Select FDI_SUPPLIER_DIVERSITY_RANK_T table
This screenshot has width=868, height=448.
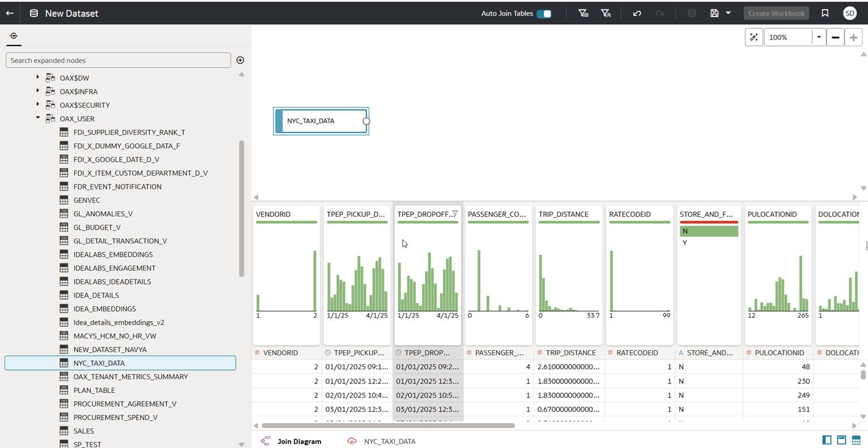129,132
